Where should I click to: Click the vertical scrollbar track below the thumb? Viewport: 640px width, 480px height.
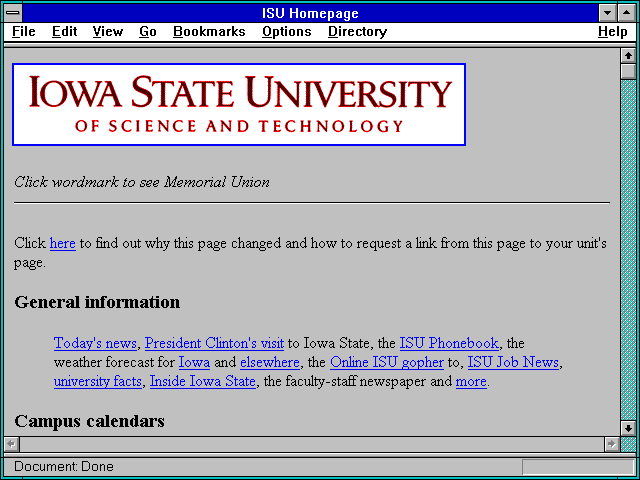(628, 250)
